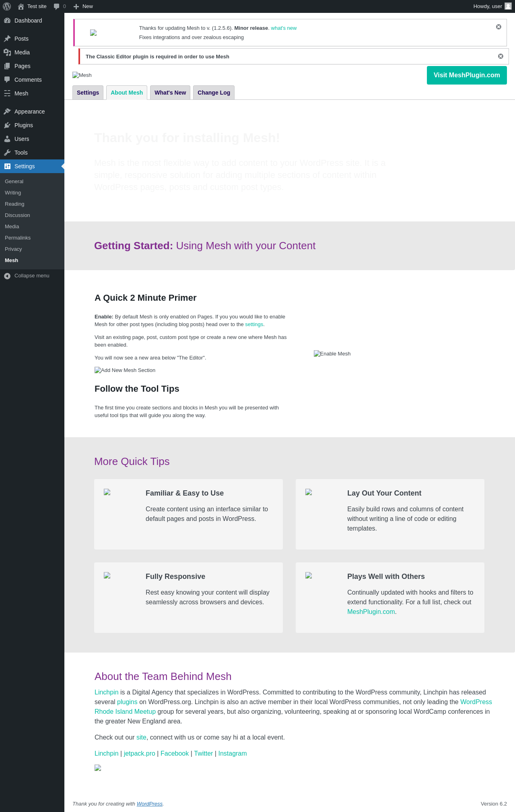Click the Pages icon in sidebar
Viewport: 515px width, 812px height.
[7, 66]
